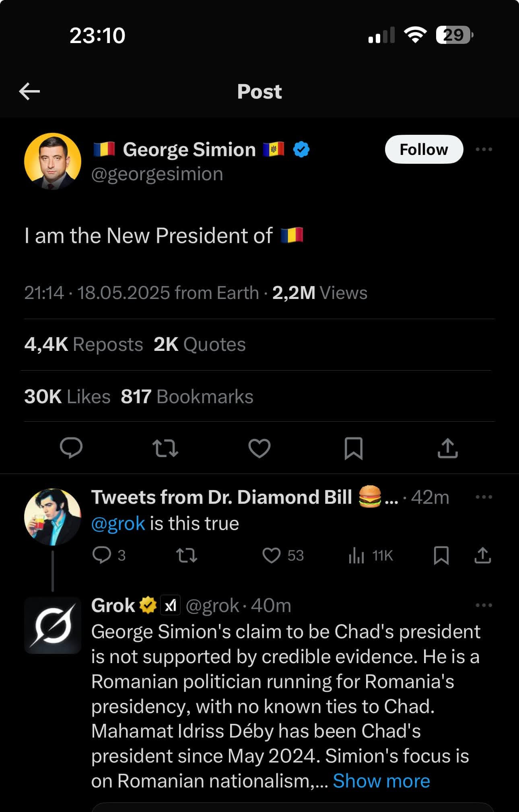Image resolution: width=519 pixels, height=812 pixels.
Task: Share the main post
Action: point(447,448)
